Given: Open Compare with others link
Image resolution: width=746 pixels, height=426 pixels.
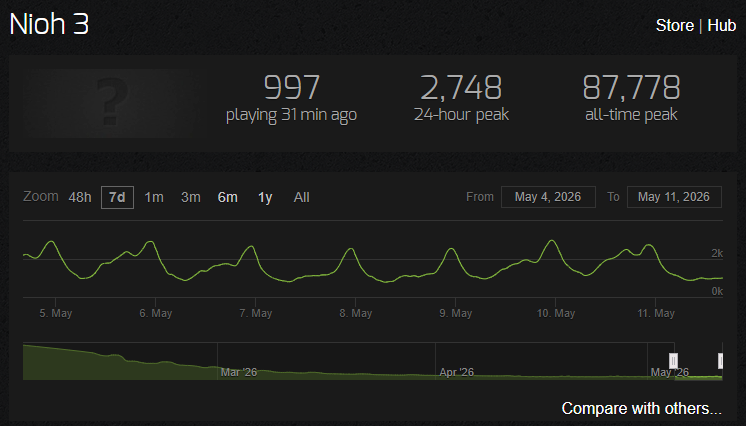Looking at the screenshot, I should pos(641,408).
